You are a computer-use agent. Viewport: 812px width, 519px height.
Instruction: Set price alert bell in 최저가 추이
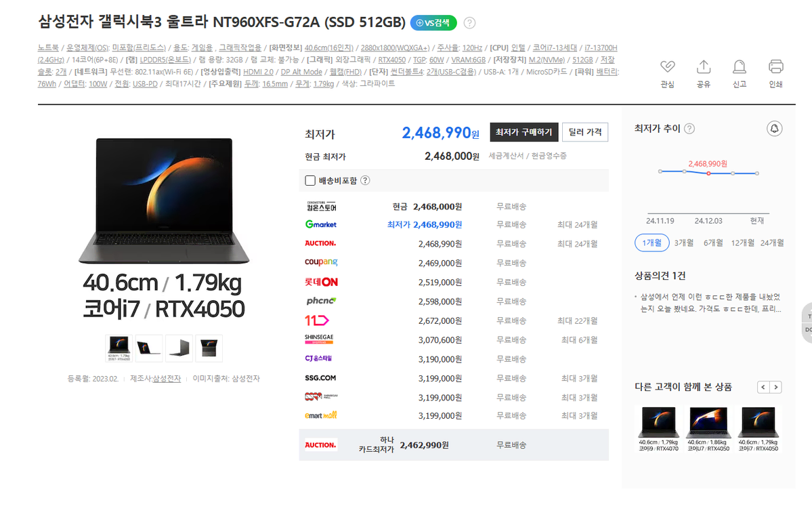[774, 129]
